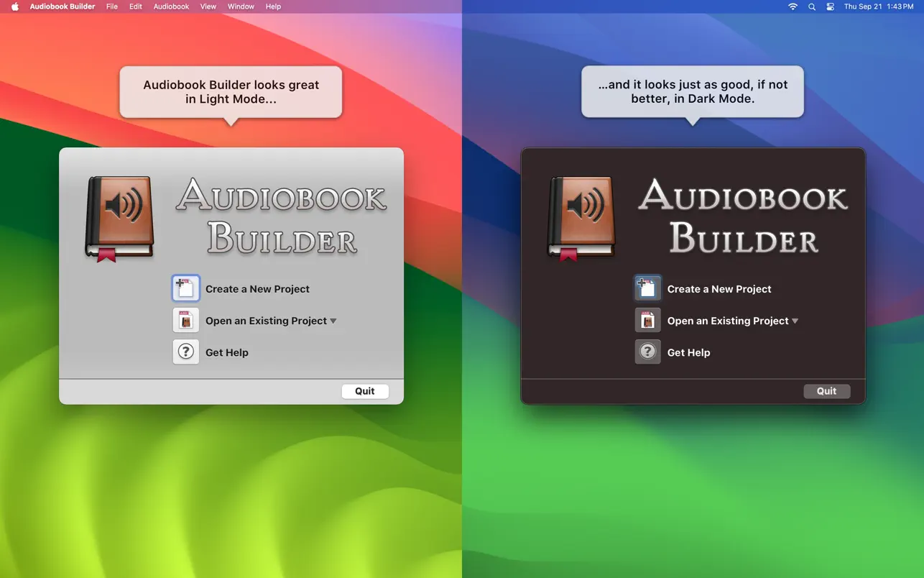Open the View menu
This screenshot has height=578, width=924.
tap(208, 6)
